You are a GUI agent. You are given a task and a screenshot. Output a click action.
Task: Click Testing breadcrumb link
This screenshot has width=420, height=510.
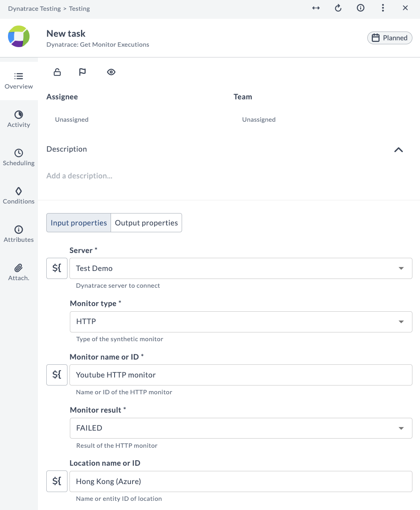(79, 8)
